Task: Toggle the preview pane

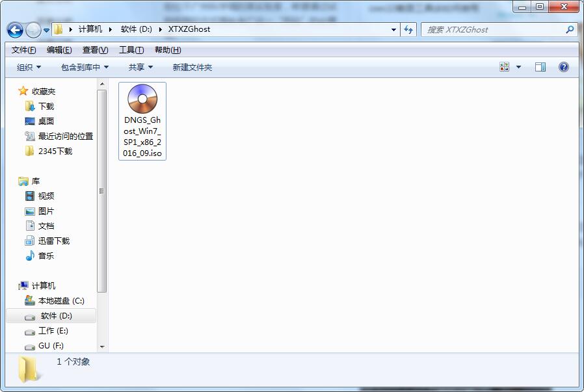Action: pos(539,66)
